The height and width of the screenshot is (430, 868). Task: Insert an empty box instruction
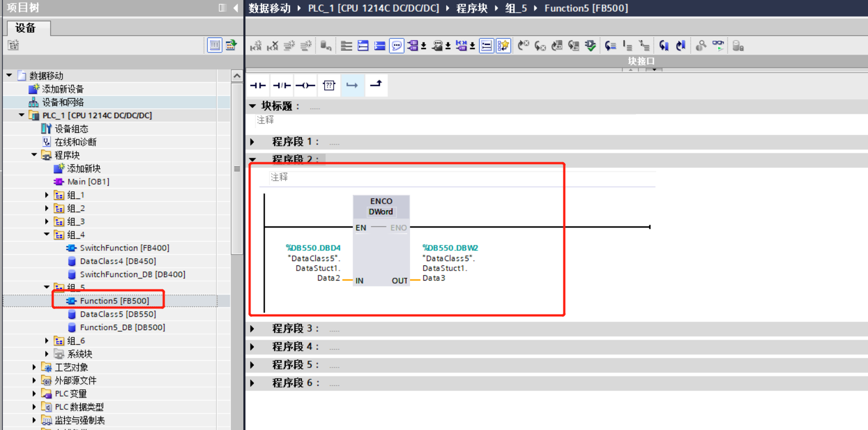pos(329,85)
